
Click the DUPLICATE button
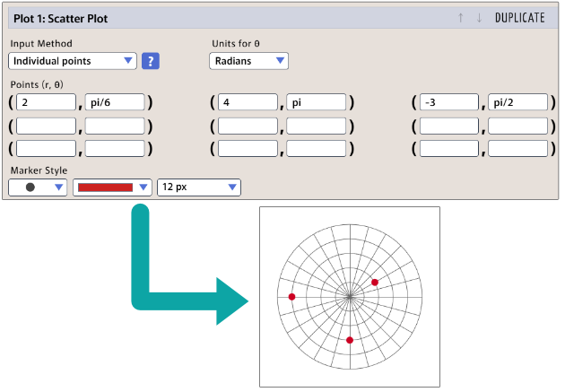(519, 18)
